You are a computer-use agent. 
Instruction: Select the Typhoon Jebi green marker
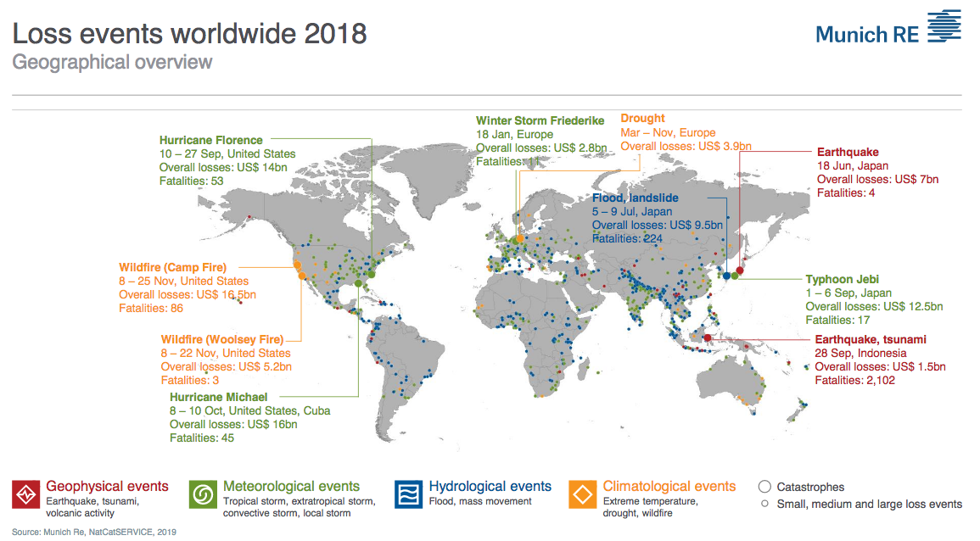coord(735,276)
